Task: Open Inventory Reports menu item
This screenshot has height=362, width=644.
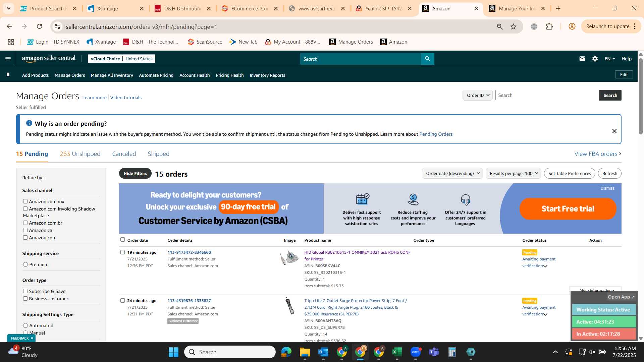Action: (x=267, y=75)
